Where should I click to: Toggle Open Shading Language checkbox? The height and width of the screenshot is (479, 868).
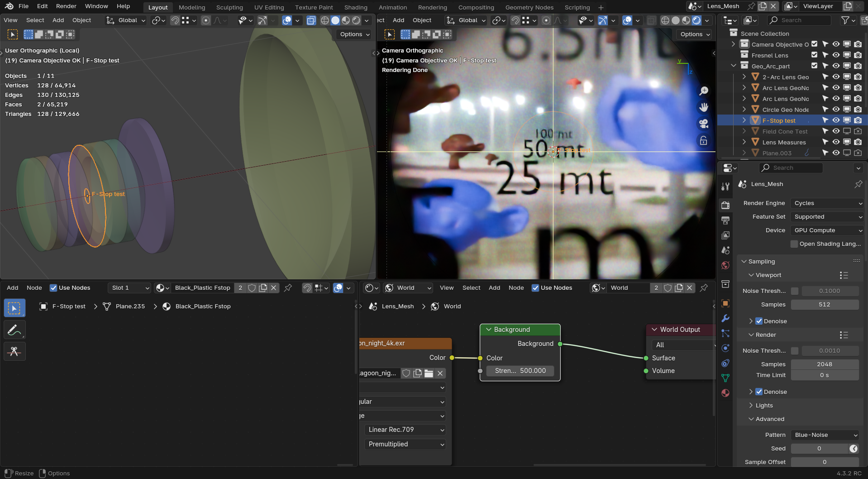click(794, 244)
